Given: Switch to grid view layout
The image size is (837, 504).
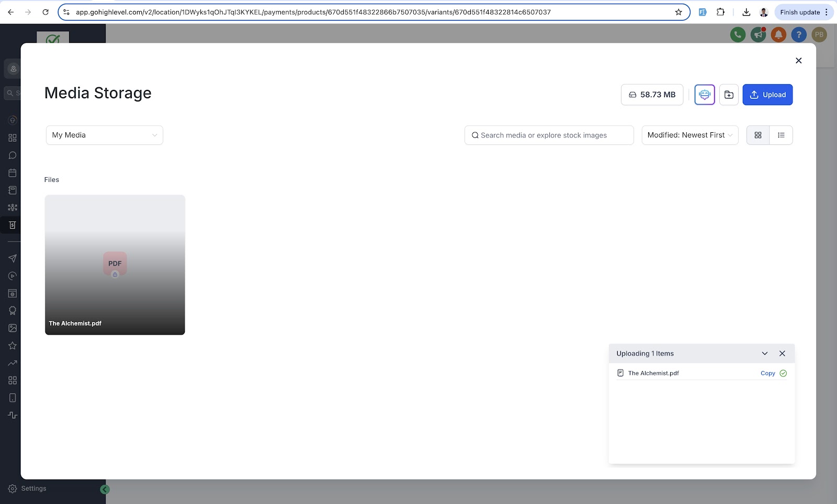Looking at the screenshot, I should [758, 135].
